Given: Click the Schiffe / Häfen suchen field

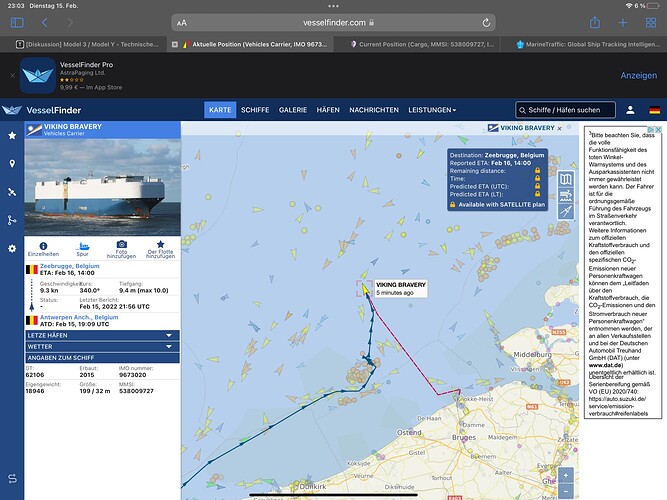Looking at the screenshot, I should coord(565,110).
